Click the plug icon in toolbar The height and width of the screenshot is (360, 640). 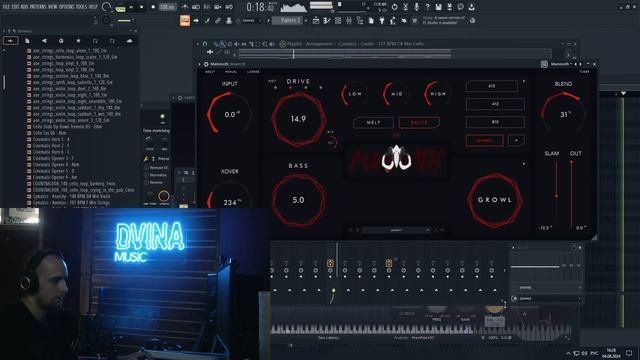point(382,20)
